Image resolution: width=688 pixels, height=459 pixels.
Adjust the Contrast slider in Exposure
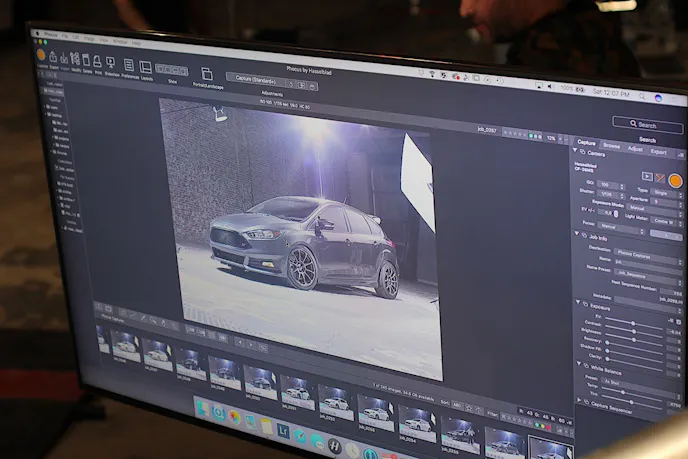click(632, 322)
